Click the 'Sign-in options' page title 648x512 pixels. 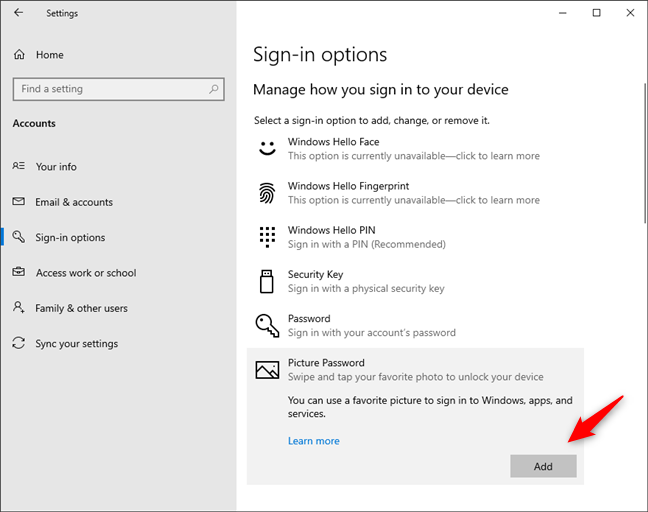[320, 55]
